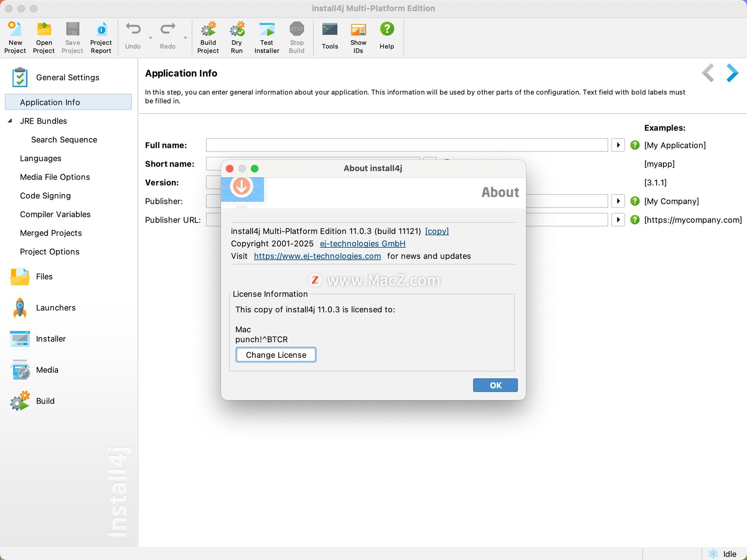Screen dimensions: 747x560
Task: Click the help icon beside Publisher URL
Action: 635,220
